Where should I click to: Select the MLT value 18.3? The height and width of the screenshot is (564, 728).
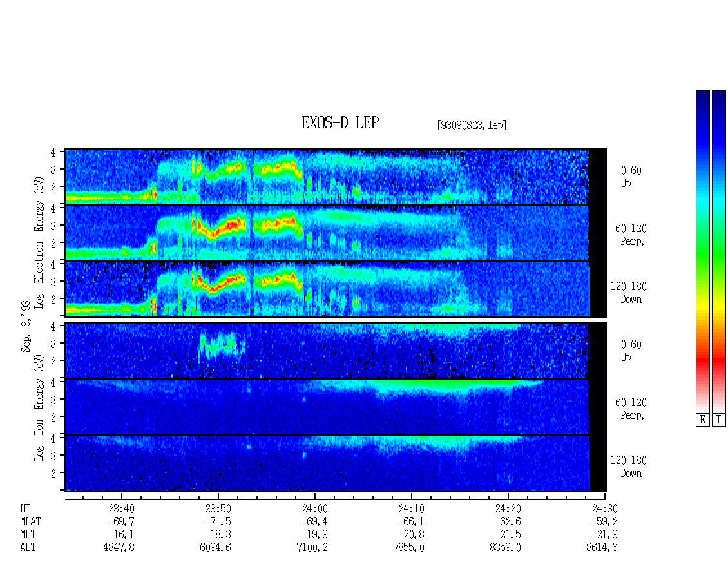tap(220, 535)
